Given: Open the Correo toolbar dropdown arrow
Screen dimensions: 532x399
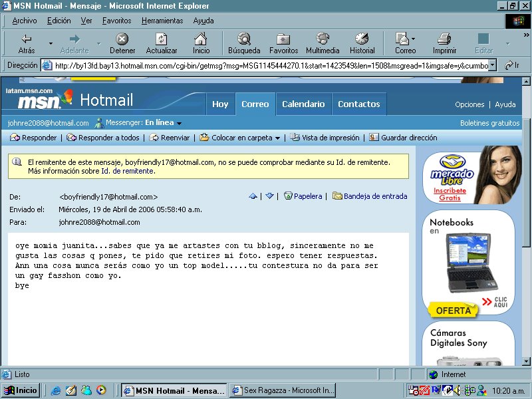Looking at the screenshot, I should pos(413,39).
